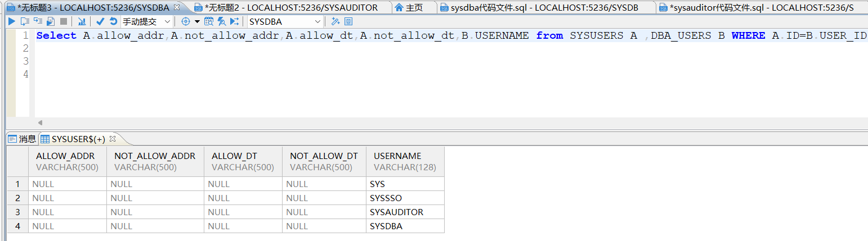Click the execution plan chart icon
Image resolution: width=868 pixels, height=241 pixels.
[82, 21]
